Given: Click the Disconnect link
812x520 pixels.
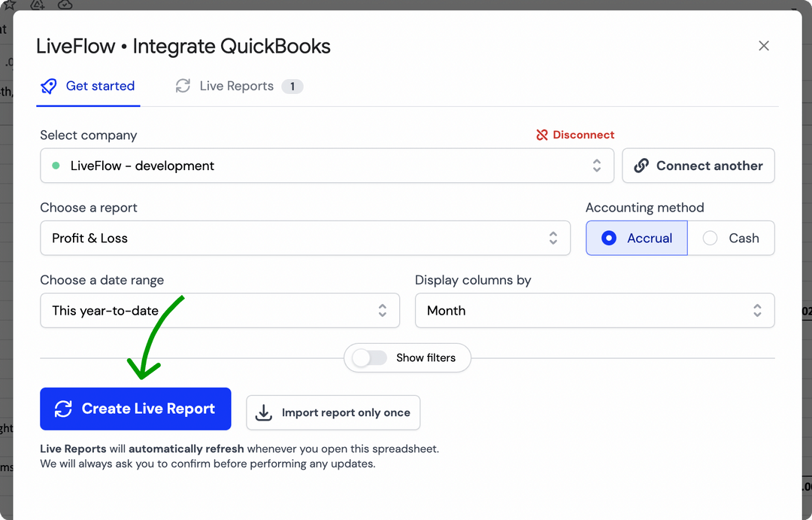Looking at the screenshot, I should [575, 135].
